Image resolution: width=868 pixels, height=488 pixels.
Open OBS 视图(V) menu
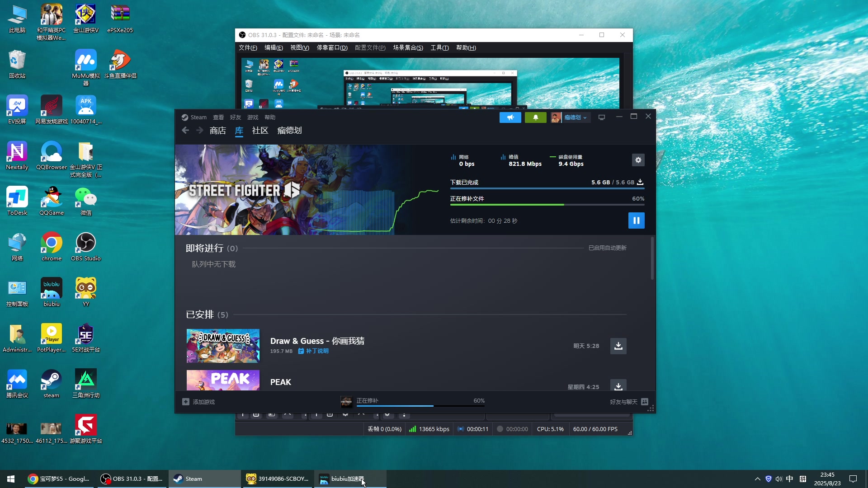pyautogui.click(x=300, y=48)
